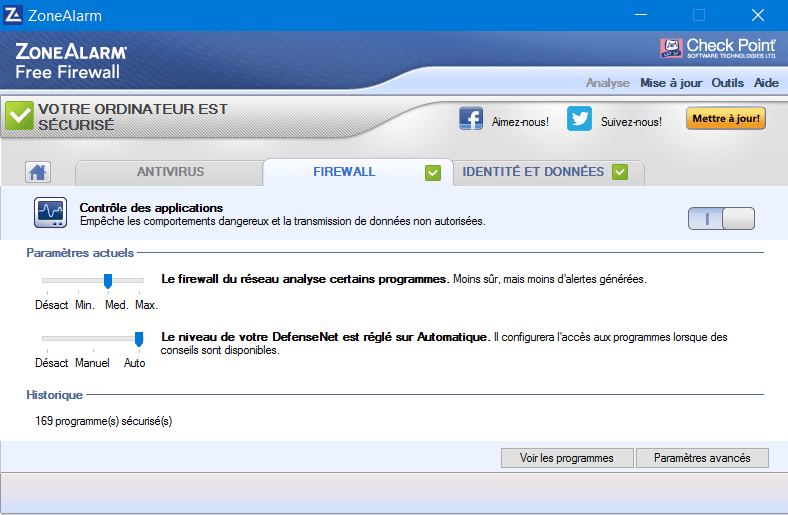Open the Outils menu

point(727,83)
